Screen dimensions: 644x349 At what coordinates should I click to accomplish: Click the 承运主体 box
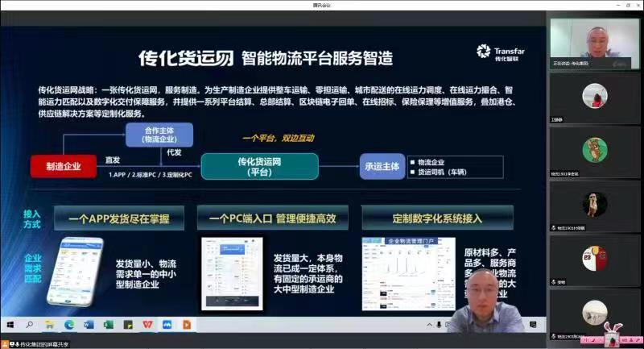382,166
